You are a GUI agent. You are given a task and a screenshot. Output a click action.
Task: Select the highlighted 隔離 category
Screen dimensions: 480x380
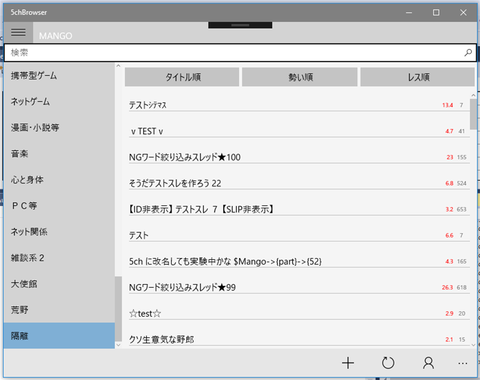(59, 336)
